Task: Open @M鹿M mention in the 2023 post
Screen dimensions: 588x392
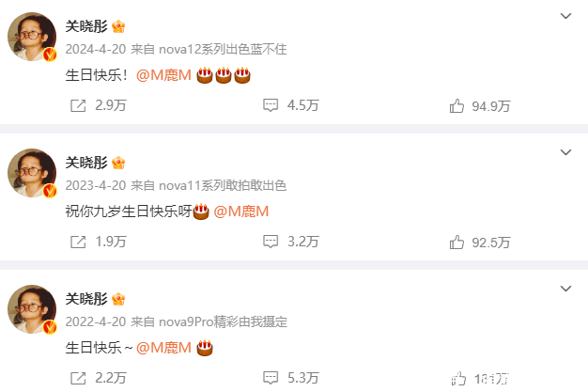Action: point(241,212)
